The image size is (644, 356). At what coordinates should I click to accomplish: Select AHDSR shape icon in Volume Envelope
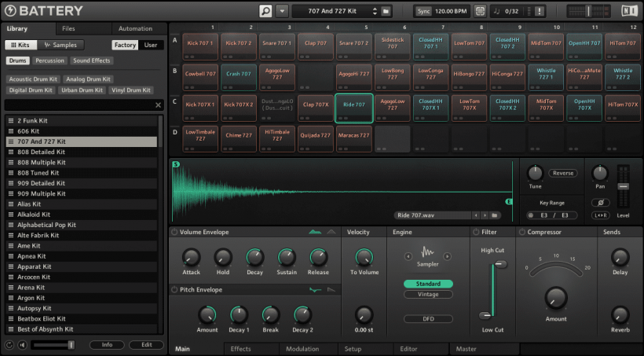tap(315, 233)
